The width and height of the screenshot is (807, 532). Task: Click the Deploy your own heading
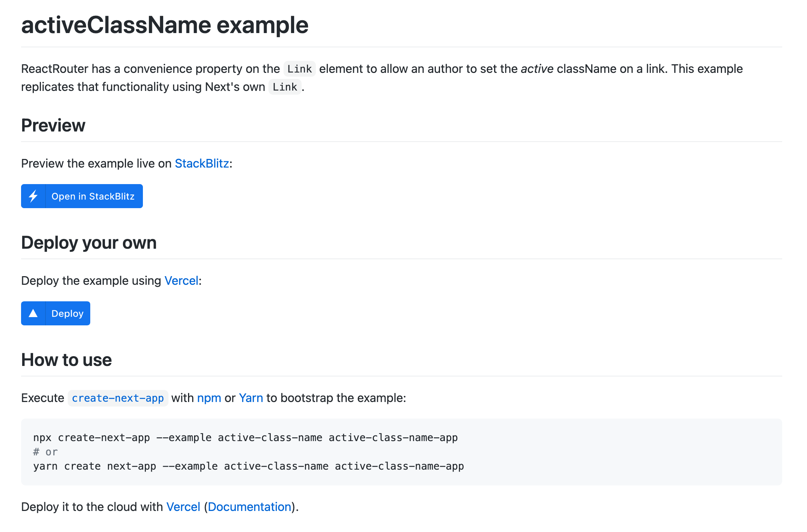[89, 243]
